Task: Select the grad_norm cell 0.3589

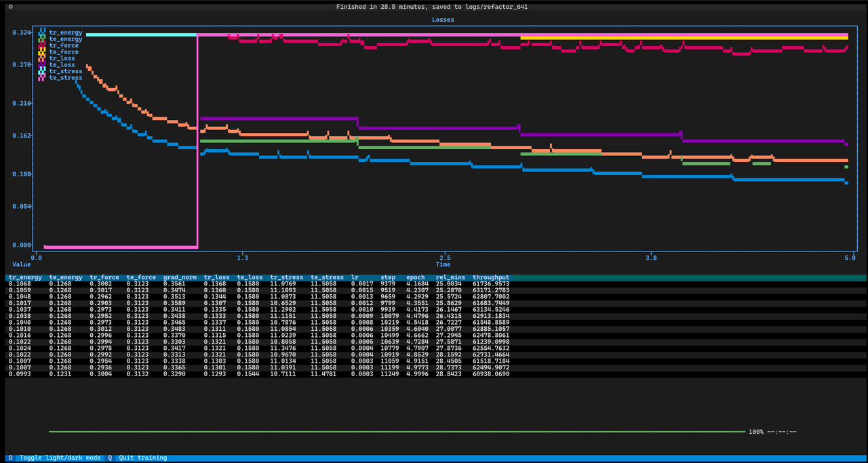Action: tap(174, 303)
